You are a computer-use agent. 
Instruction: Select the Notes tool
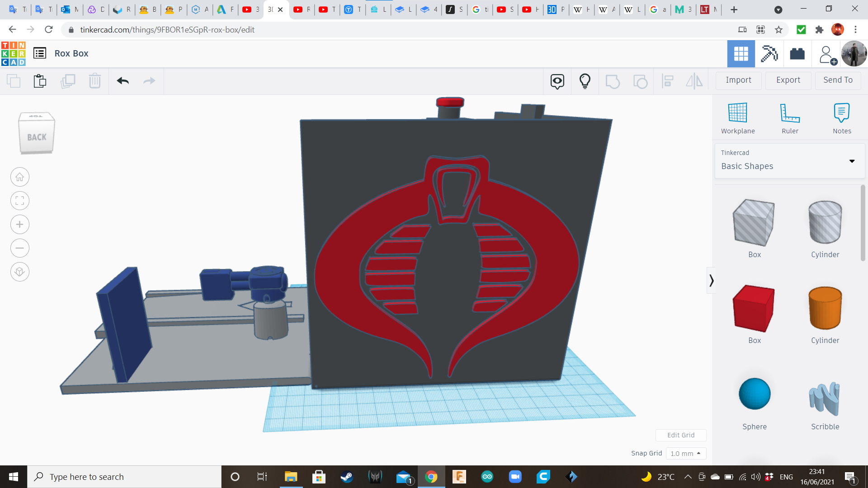point(842,118)
